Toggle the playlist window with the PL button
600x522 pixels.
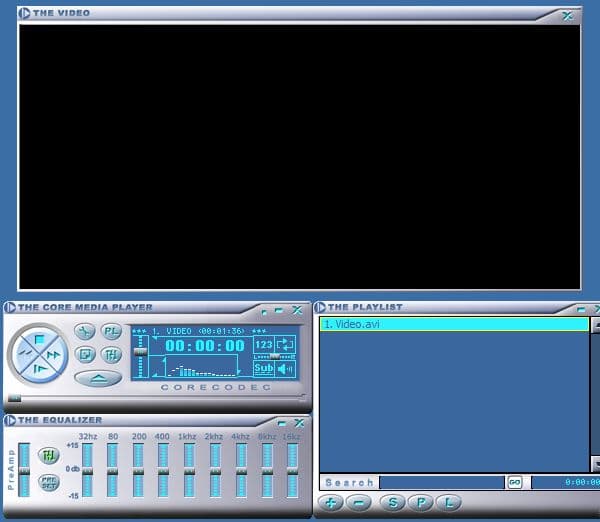(111, 331)
